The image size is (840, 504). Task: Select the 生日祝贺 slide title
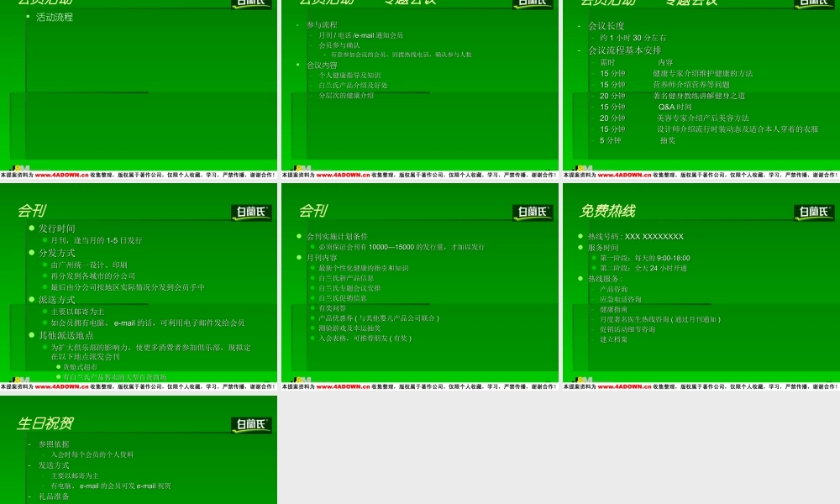click(45, 424)
